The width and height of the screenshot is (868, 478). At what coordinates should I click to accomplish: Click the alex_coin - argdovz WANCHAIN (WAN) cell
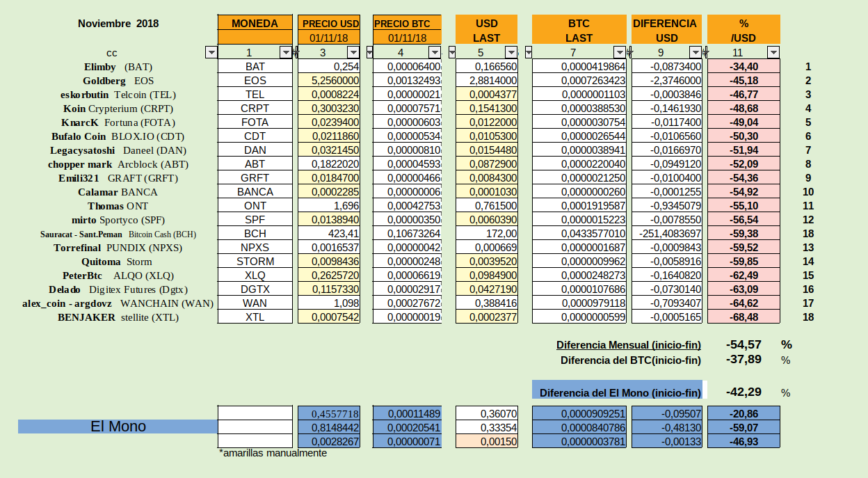118,303
